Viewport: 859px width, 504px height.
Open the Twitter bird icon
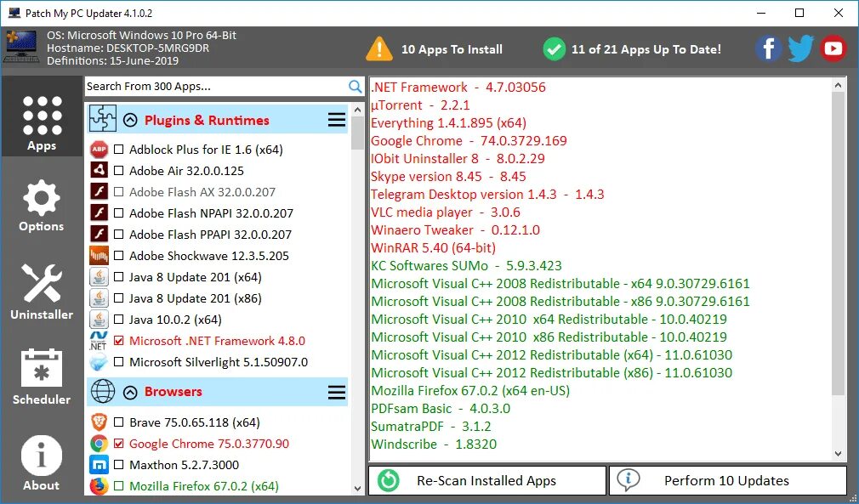(801, 48)
